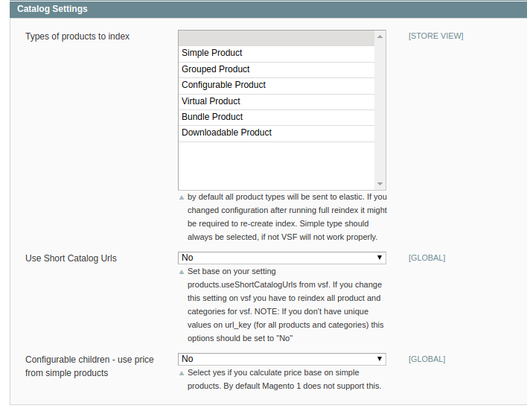
Task: Click [GLOBAL] label beside Configurable children setting
Action: coord(427,359)
